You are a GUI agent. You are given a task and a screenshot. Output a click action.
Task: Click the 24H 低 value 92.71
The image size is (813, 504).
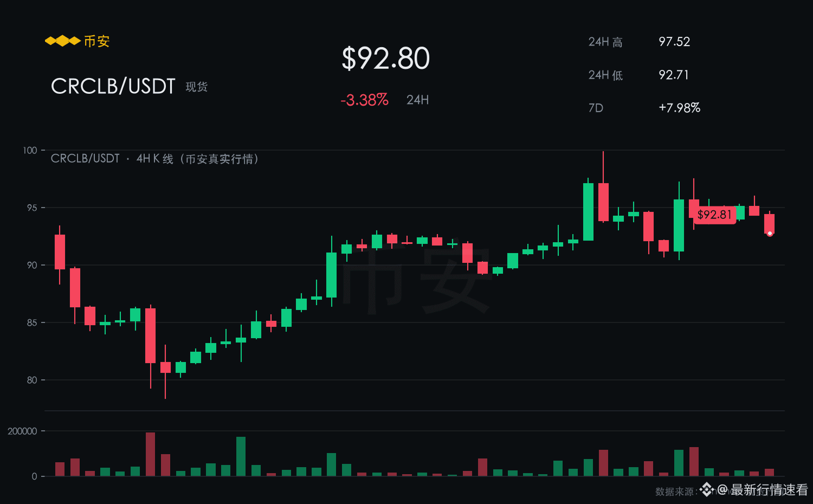click(674, 75)
